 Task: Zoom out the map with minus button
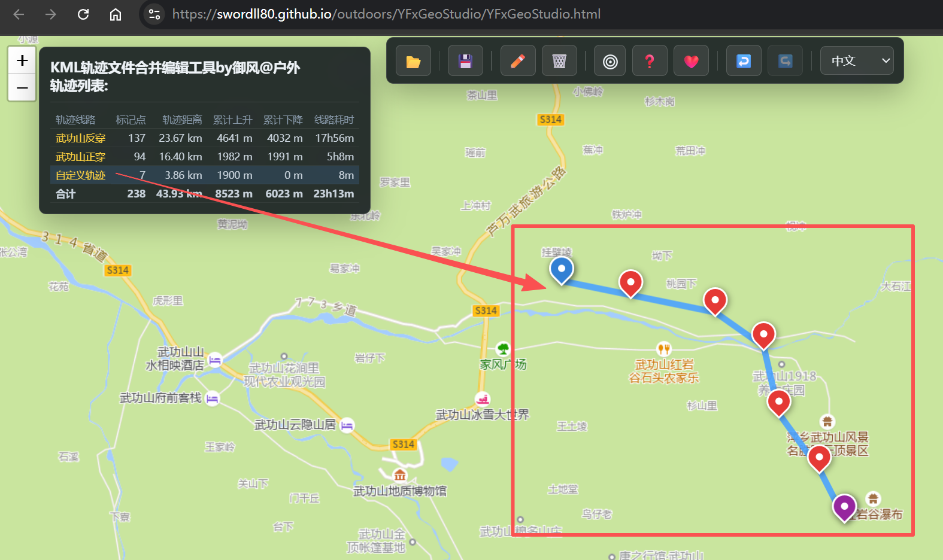pyautogui.click(x=22, y=88)
